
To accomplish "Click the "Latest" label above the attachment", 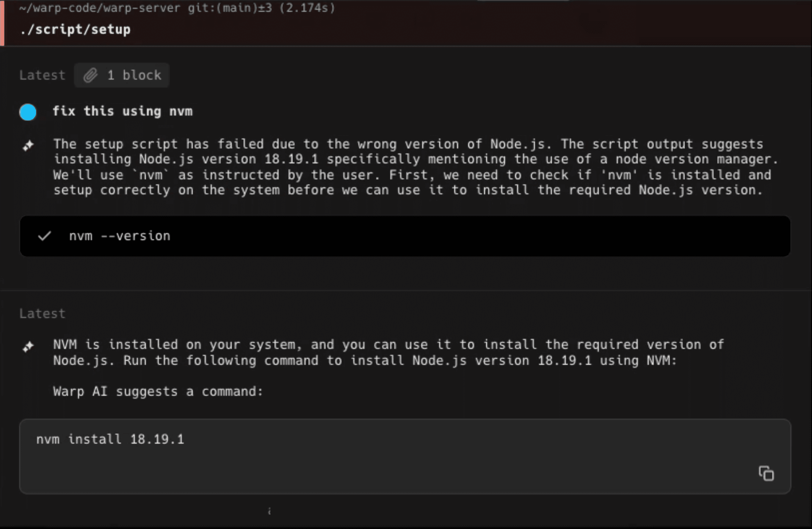I will [x=42, y=75].
